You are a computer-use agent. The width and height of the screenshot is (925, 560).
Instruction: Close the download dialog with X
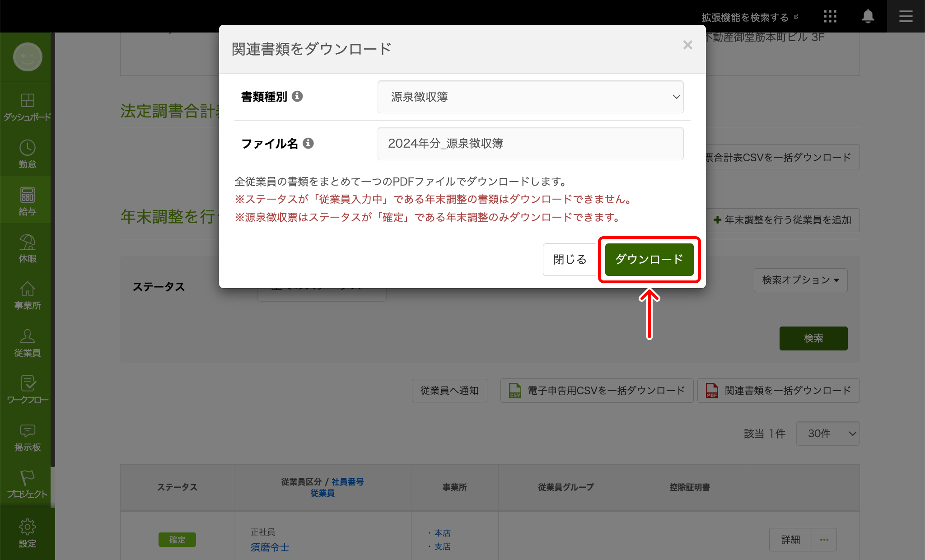687,45
